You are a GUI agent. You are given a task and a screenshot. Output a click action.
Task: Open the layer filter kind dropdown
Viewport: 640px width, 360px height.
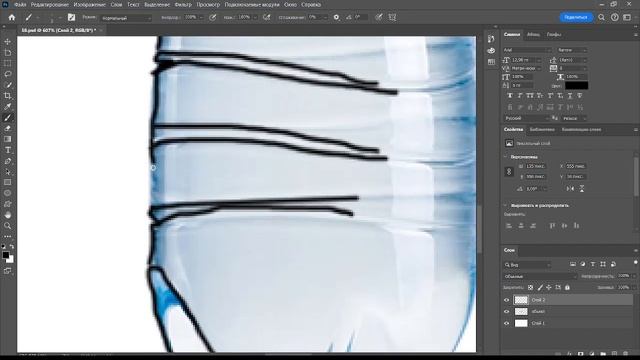click(527, 265)
